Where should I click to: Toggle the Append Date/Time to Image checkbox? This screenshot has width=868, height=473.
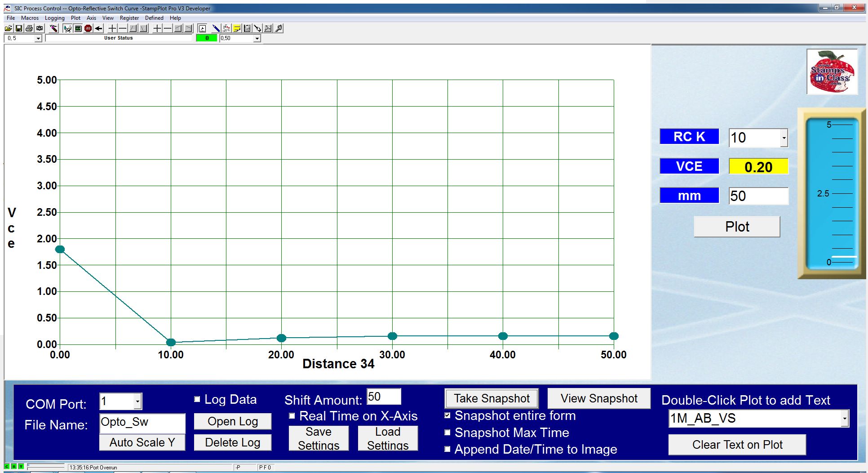point(447,449)
